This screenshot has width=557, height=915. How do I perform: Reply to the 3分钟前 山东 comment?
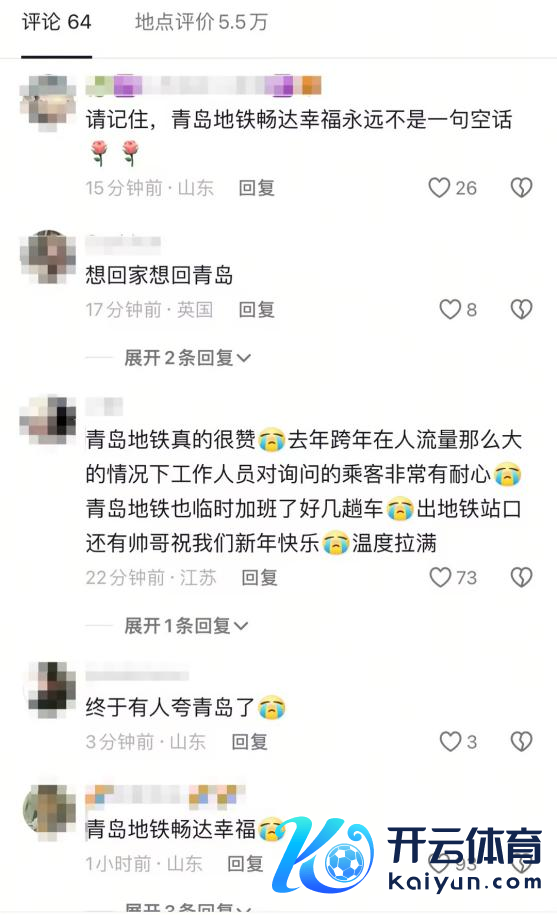(250, 742)
